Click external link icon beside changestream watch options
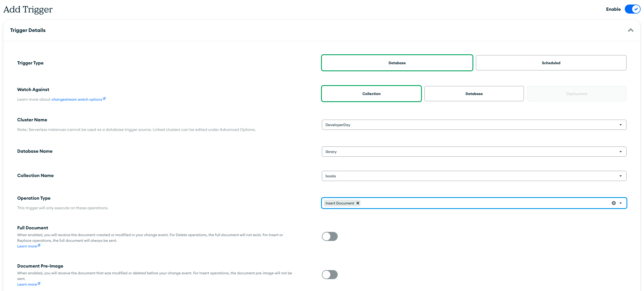 [x=104, y=99]
